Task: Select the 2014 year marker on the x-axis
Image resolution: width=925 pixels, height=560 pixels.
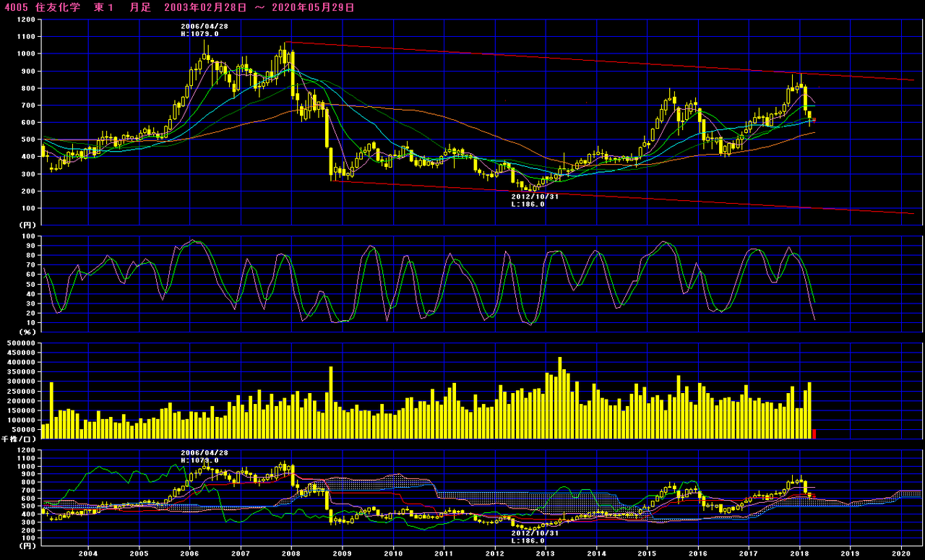Action: 597,553
